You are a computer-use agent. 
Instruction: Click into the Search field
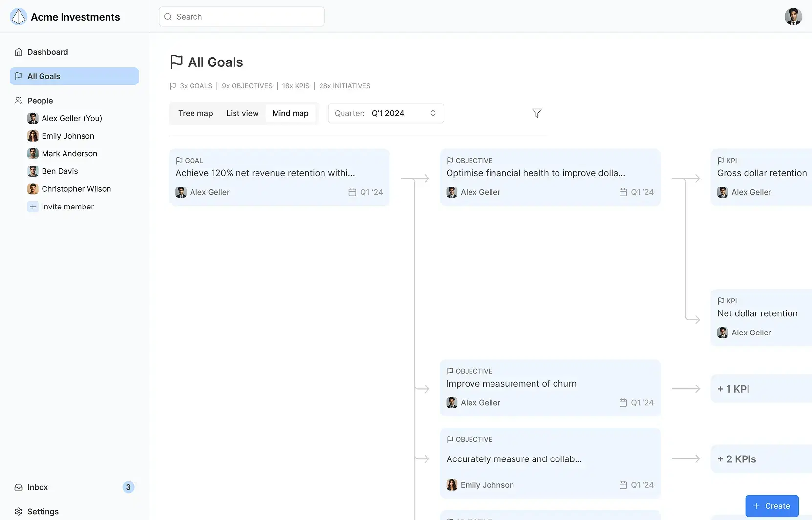click(242, 17)
